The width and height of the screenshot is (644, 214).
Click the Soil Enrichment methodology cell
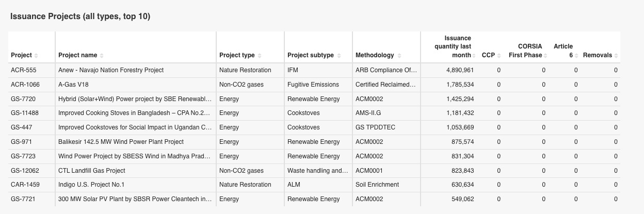click(377, 185)
